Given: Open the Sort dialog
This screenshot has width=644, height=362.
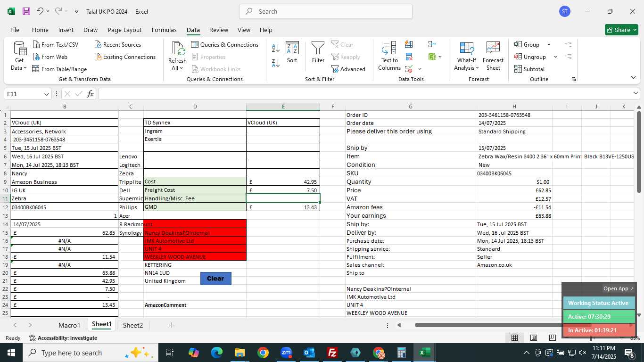Looking at the screenshot, I should click(292, 52).
